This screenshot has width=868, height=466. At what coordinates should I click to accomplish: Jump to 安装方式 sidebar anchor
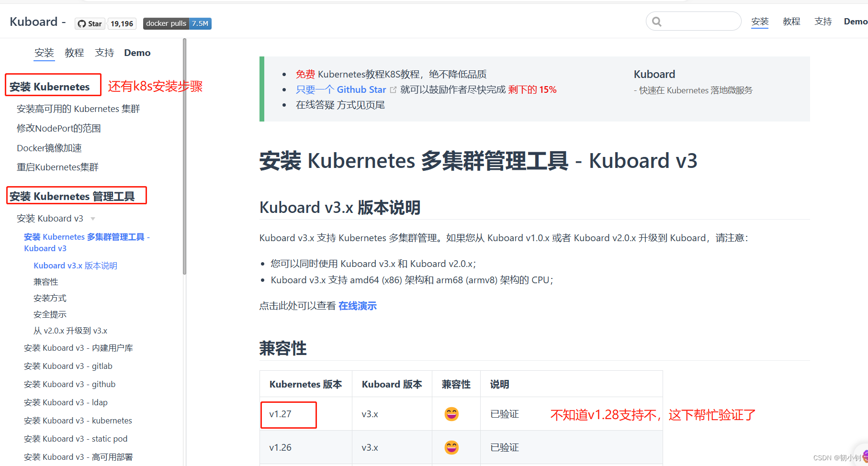coord(50,298)
